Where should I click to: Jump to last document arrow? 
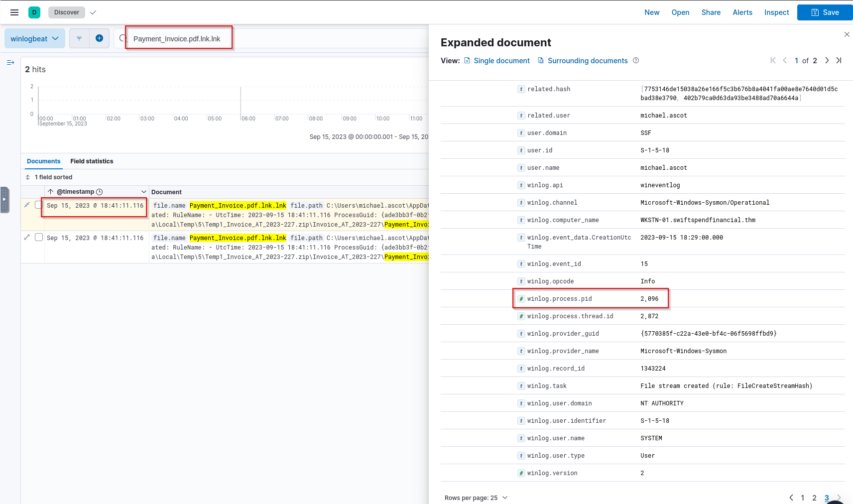pos(839,60)
